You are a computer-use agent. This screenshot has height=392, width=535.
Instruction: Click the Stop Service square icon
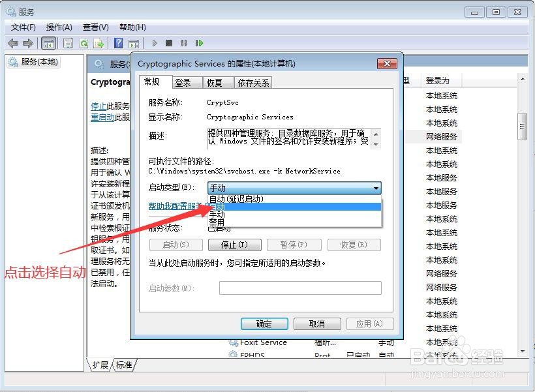168,43
